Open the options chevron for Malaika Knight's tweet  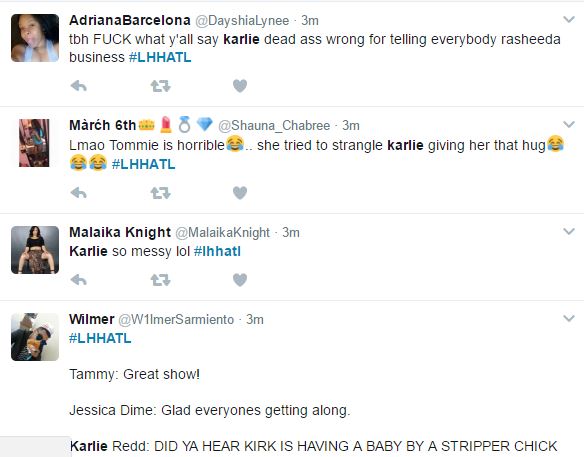(569, 232)
